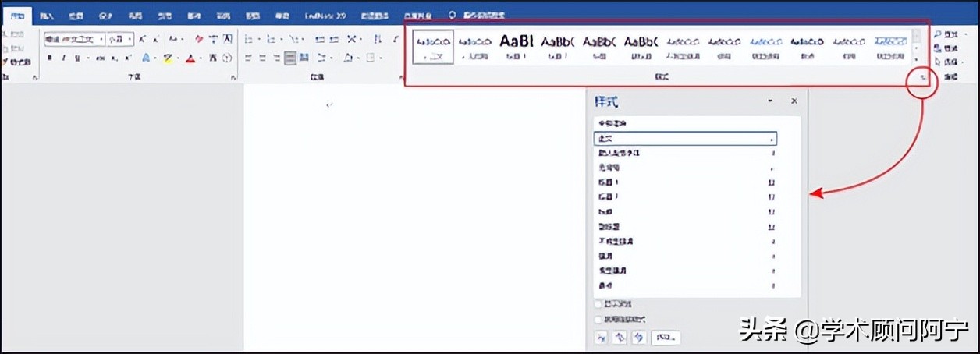This screenshot has height=354, width=980.
Task: Decrease font size with the shrink font button
Action: (156, 38)
